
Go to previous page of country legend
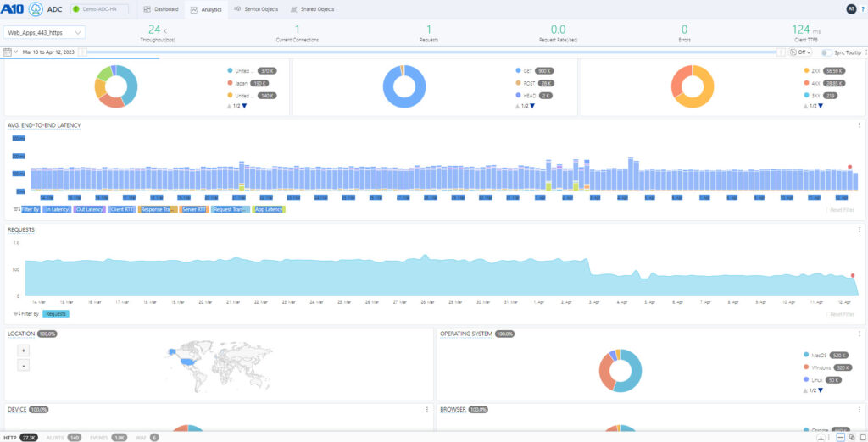tap(229, 106)
